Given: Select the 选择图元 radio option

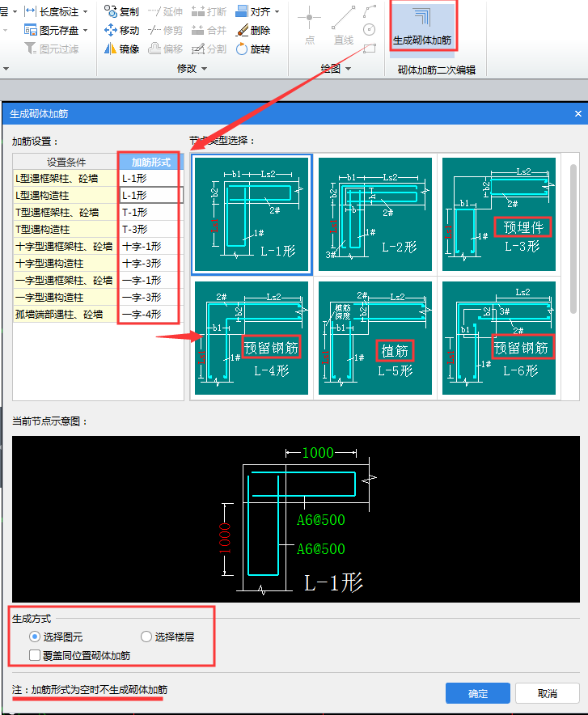Looking at the screenshot, I should pos(35,637).
